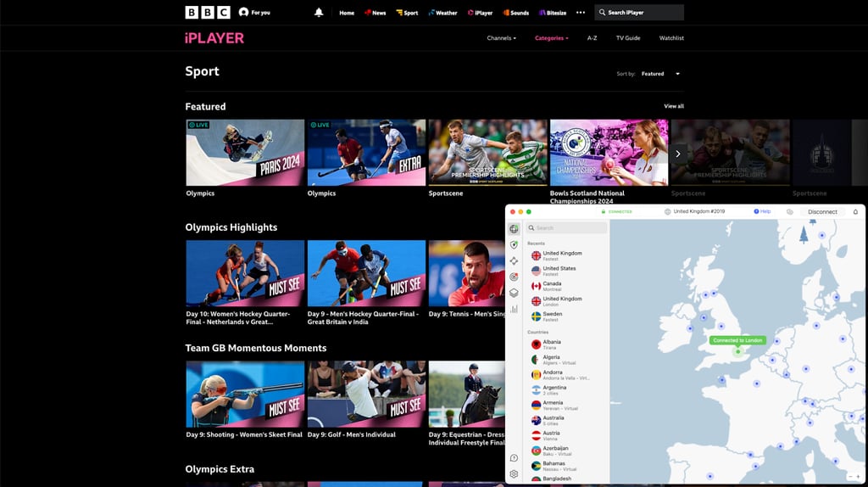
Task: Click the Disconnect button in NordVPN
Action: tap(822, 211)
